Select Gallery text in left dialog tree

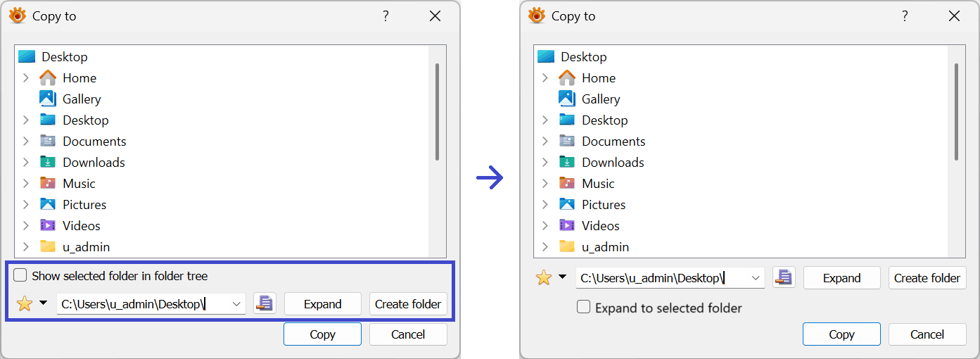click(82, 99)
